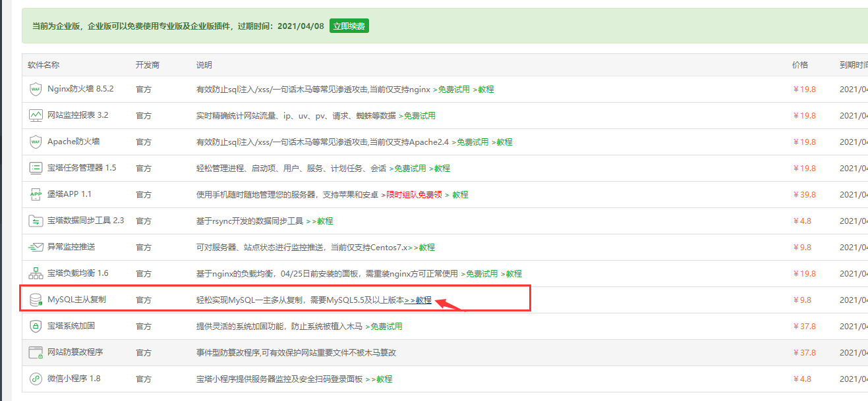Click the MySQL主从复制 database icon
This screenshot has width=868, height=401.
tap(36, 300)
